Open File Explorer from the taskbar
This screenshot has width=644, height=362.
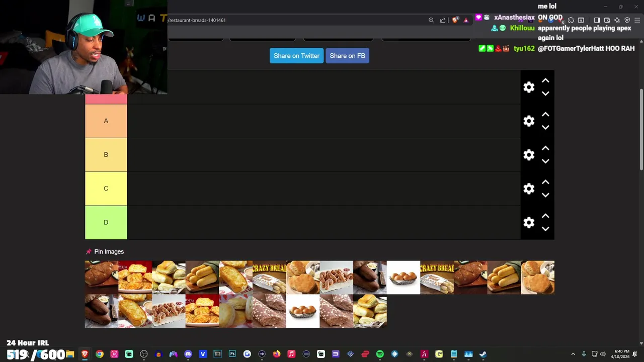tap(70, 354)
